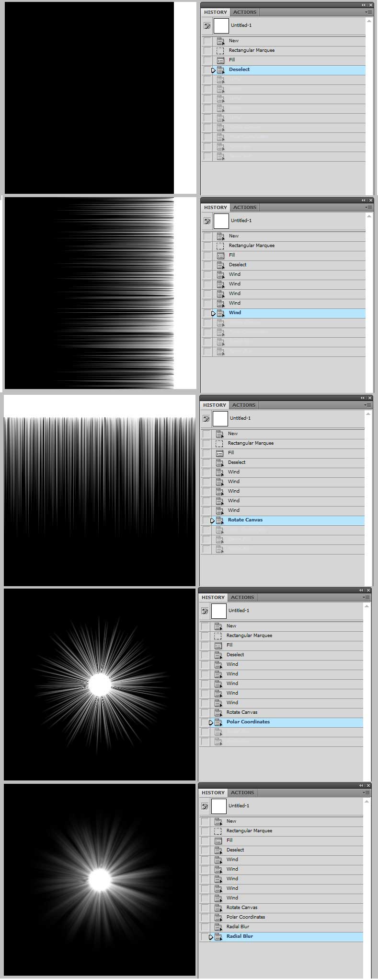The image size is (378, 980).
Task: Open the panel options menu of the bottom History panel
Action: click(x=366, y=793)
